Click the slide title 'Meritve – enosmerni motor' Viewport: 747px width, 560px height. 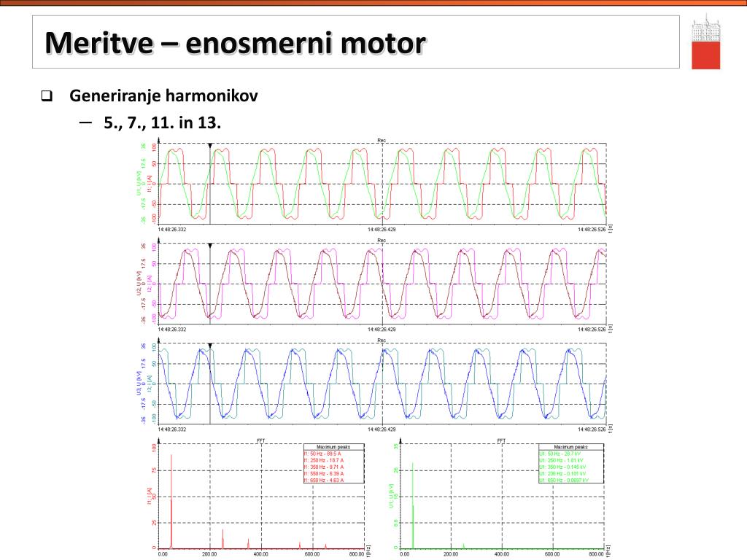236,43
